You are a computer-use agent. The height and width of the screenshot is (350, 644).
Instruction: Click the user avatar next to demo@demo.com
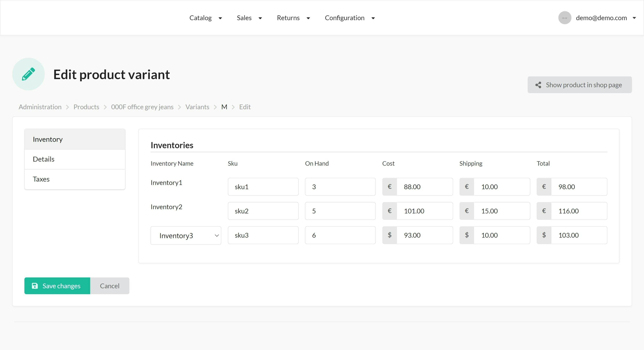(565, 18)
